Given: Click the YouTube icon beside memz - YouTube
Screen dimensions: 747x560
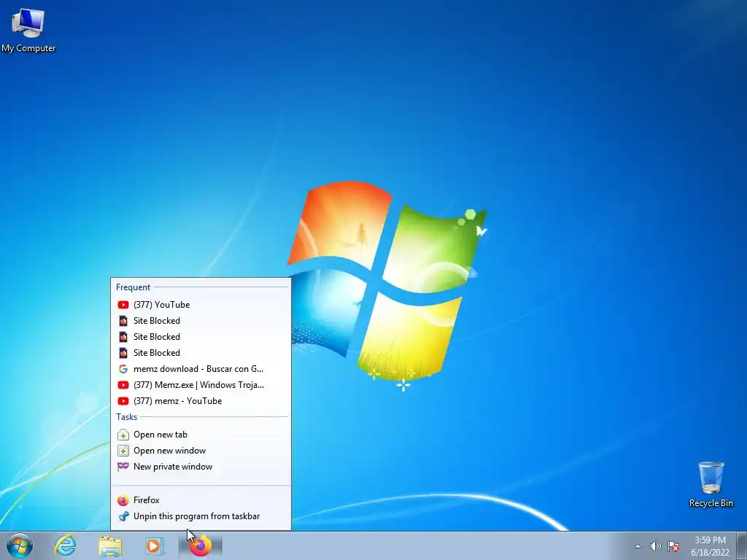Looking at the screenshot, I should [123, 401].
